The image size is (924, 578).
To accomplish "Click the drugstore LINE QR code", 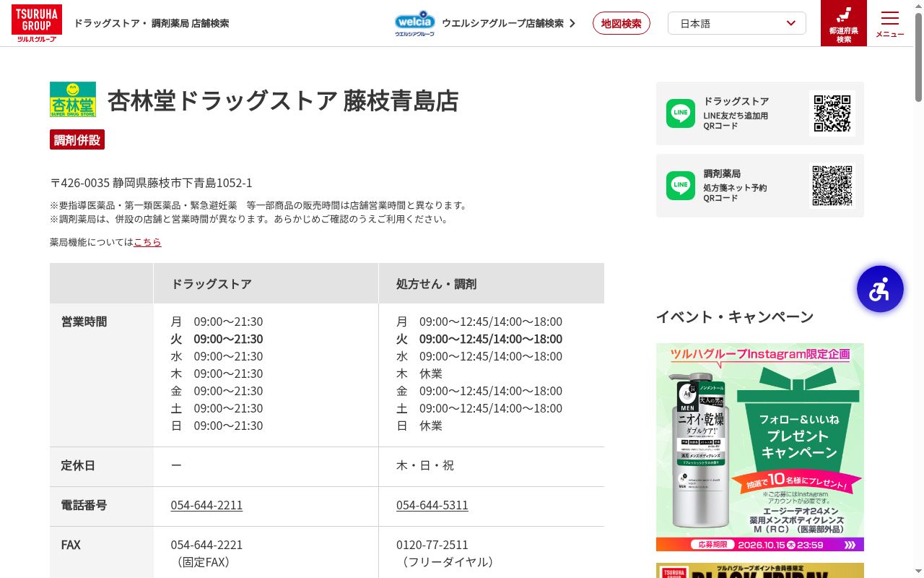I will 832,113.
